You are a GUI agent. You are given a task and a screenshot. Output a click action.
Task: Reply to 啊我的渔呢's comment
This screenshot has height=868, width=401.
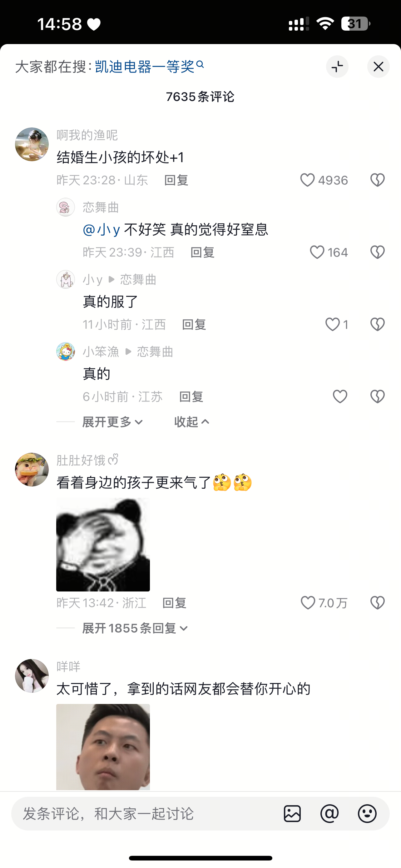176,180
